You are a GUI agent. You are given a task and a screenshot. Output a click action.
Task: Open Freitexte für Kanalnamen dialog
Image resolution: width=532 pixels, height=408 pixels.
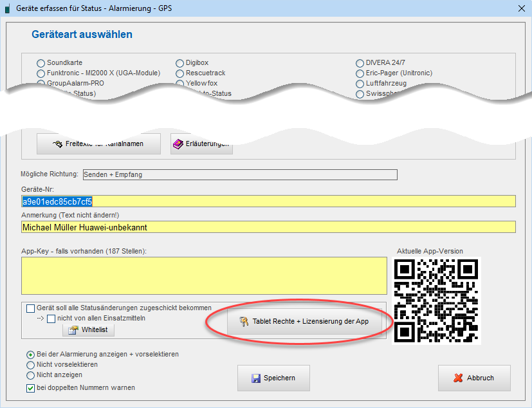click(x=98, y=144)
